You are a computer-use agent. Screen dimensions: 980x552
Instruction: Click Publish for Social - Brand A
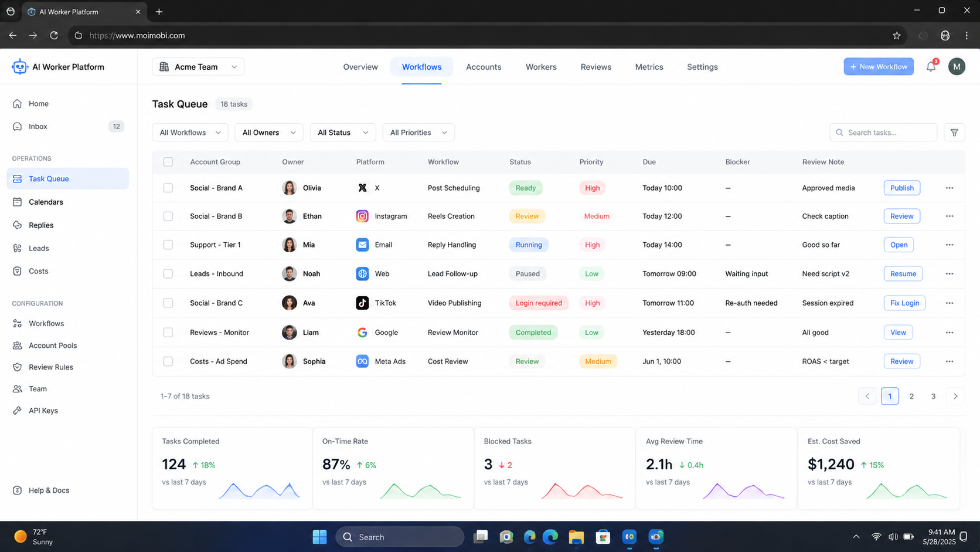pyautogui.click(x=901, y=188)
